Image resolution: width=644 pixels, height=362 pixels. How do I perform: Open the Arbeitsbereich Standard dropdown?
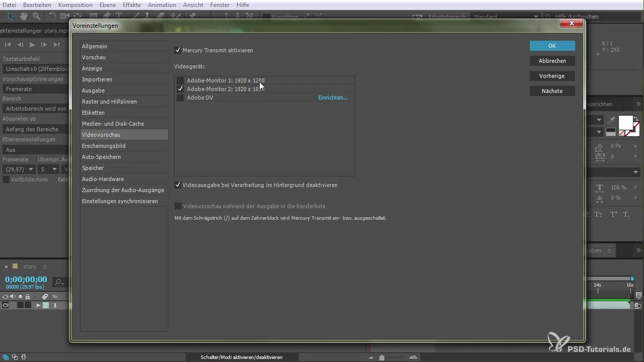click(x=506, y=17)
